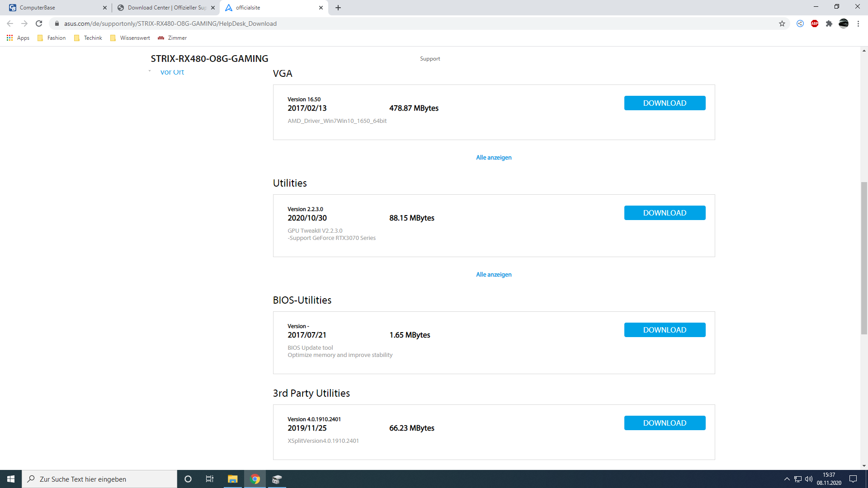Show hidden system tray icons chevron
The width and height of the screenshot is (868, 488).
tap(787, 479)
